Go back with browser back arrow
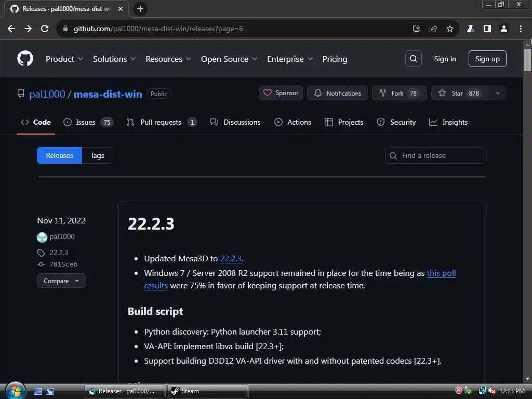 click(x=11, y=29)
